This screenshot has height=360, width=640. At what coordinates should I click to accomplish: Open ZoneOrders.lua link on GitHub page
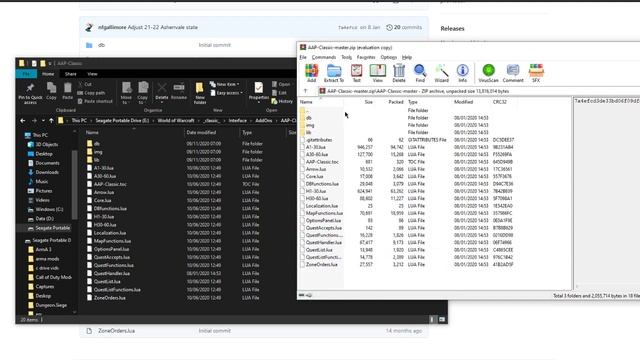coord(116,331)
